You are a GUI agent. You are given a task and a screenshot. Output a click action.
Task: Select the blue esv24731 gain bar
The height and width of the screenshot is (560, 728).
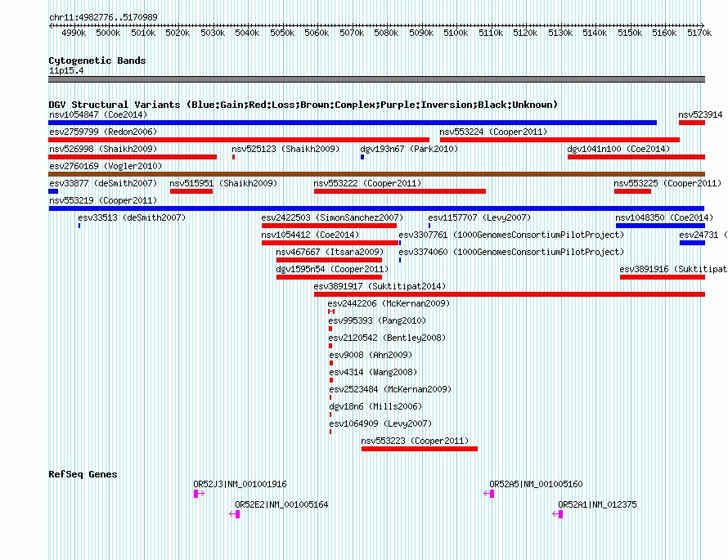[692, 243]
